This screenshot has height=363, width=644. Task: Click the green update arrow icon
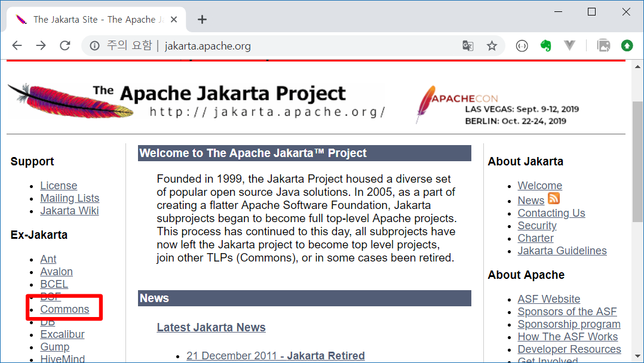[x=627, y=45]
